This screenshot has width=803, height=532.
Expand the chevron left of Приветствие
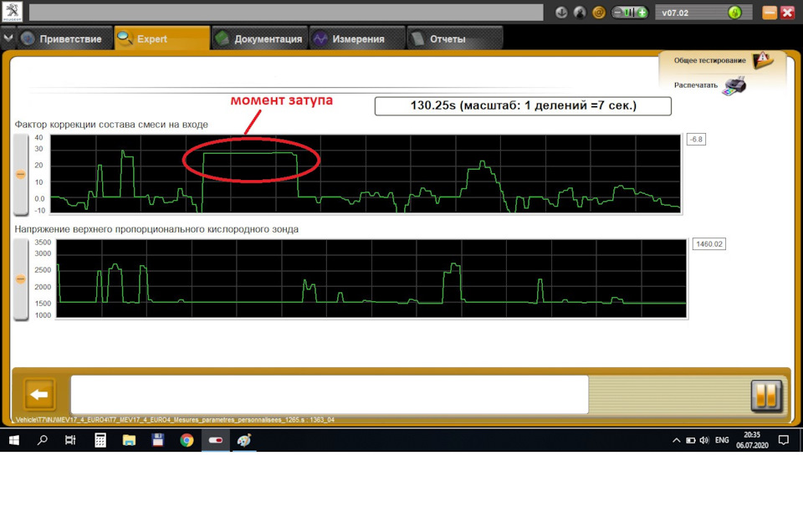[8, 38]
